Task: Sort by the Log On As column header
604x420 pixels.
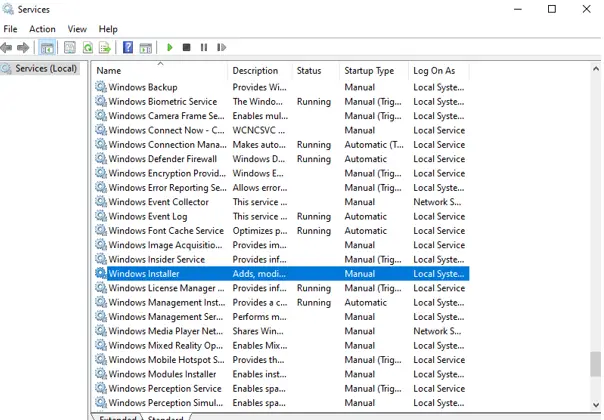Action: (439, 71)
